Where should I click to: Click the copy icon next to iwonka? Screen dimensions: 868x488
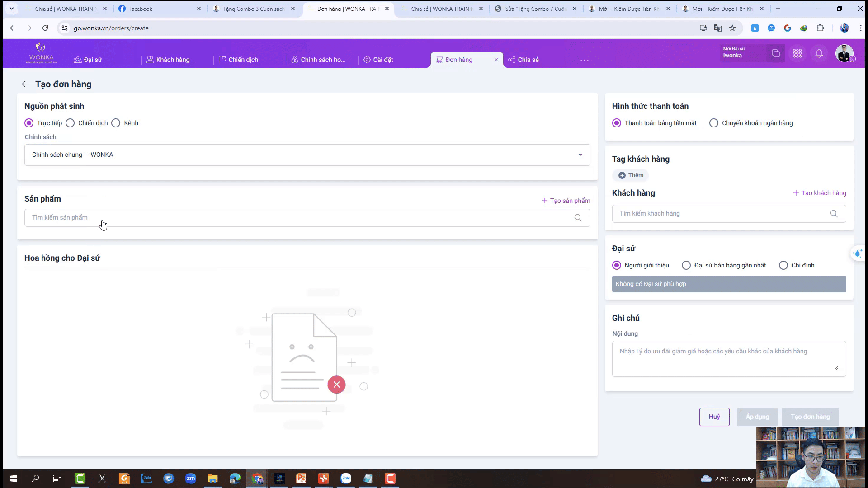tap(775, 54)
